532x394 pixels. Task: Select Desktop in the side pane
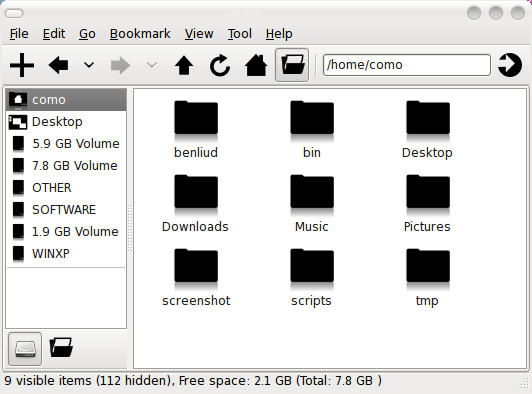[66, 122]
